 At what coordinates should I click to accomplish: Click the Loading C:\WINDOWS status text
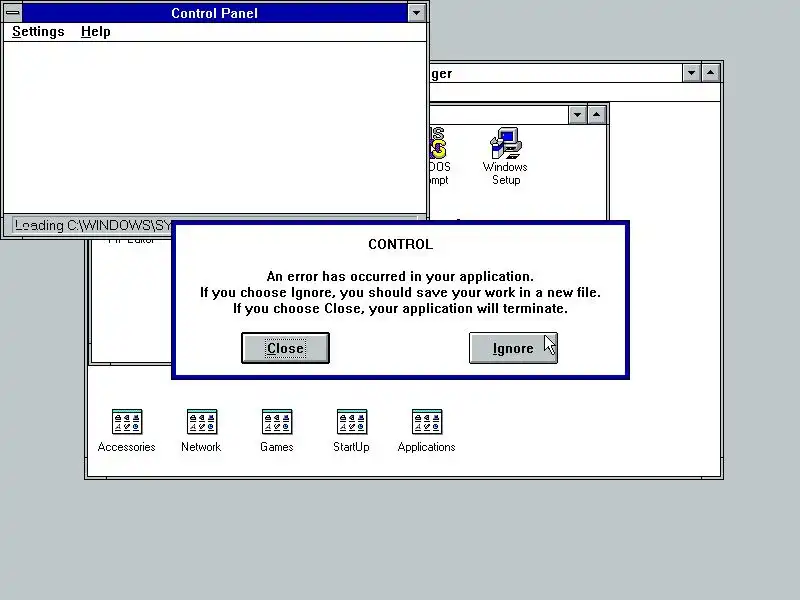point(93,225)
